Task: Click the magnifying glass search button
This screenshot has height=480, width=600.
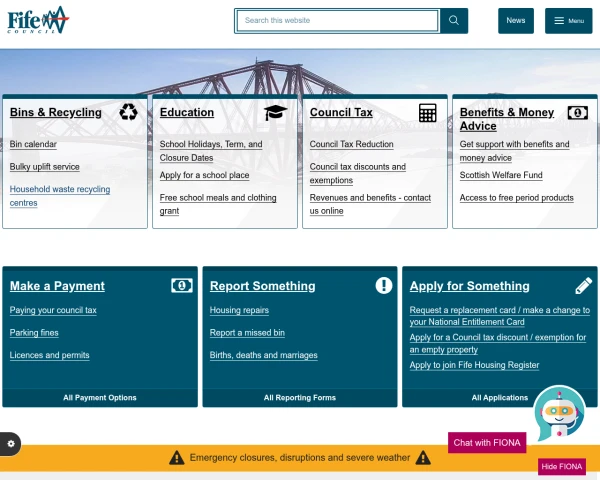Action: coord(454,21)
